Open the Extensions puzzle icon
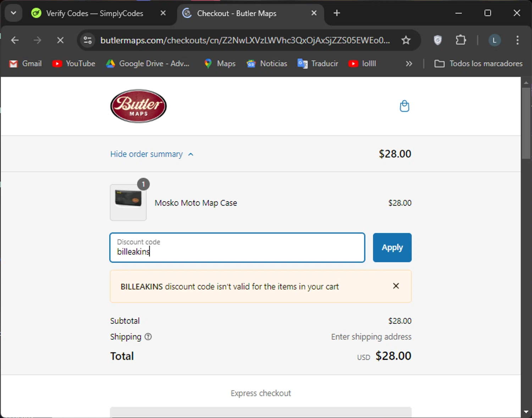Viewport: 532px width, 418px height. point(461,40)
